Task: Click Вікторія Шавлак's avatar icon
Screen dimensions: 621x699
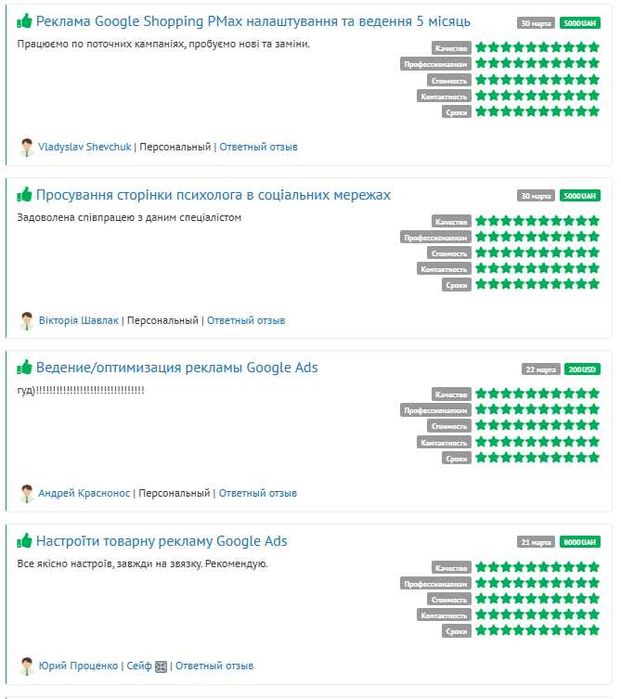Action: 27,320
